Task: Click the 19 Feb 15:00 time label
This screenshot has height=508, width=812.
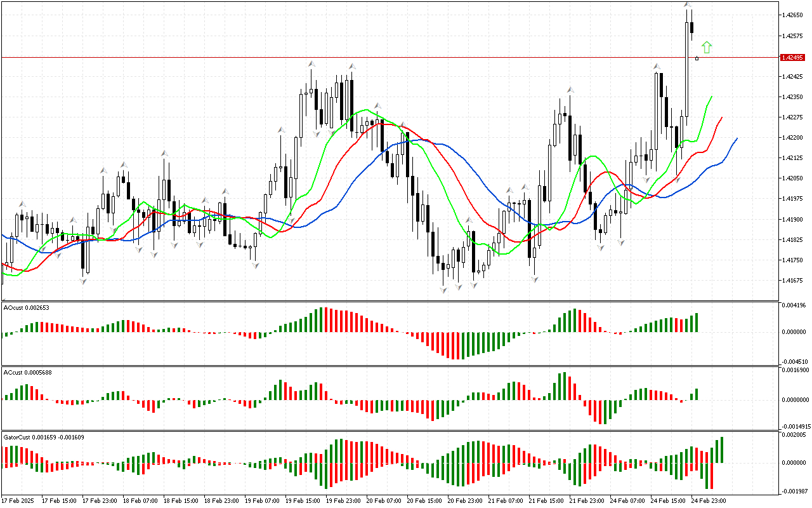Action: point(303,501)
